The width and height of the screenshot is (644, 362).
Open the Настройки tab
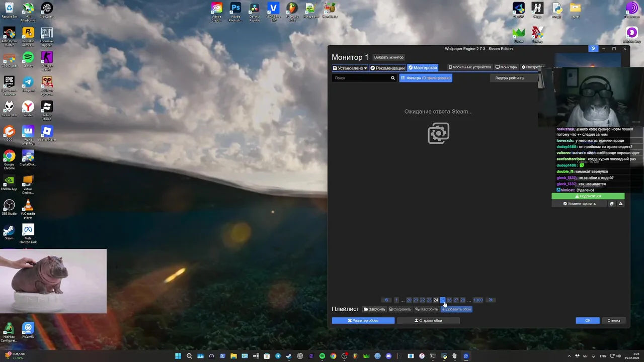[x=532, y=67]
